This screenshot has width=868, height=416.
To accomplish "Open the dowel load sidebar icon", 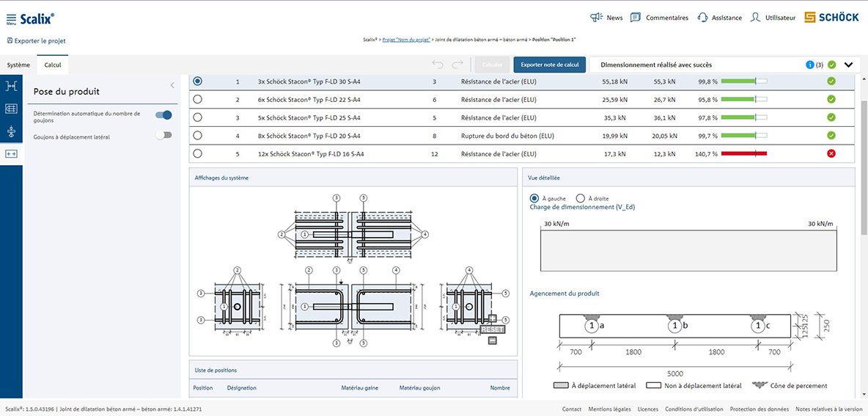I will [11, 131].
